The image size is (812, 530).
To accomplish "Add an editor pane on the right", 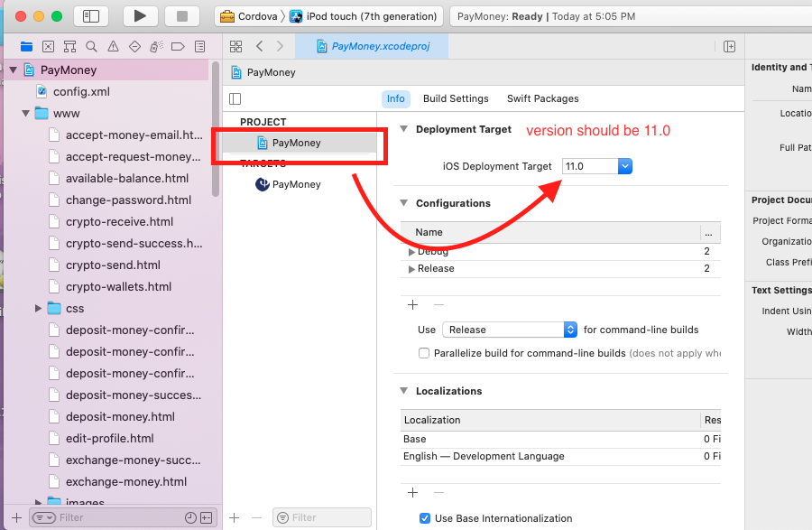I will coord(729,47).
